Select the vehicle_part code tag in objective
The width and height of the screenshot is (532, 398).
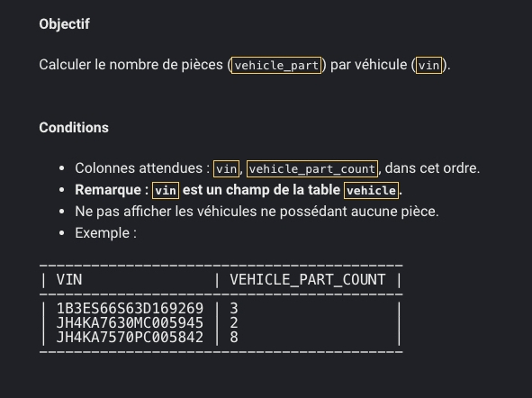[276, 65]
